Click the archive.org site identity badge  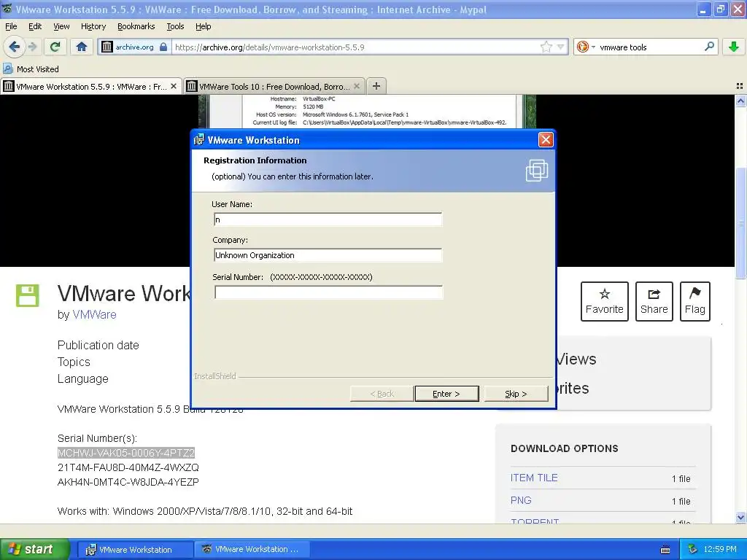click(x=134, y=47)
